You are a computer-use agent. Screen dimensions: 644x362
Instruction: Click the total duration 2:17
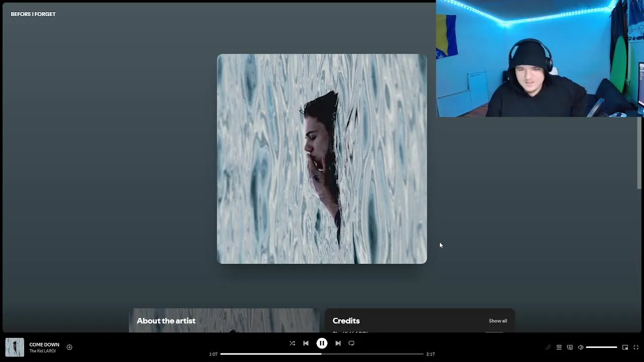(x=431, y=354)
